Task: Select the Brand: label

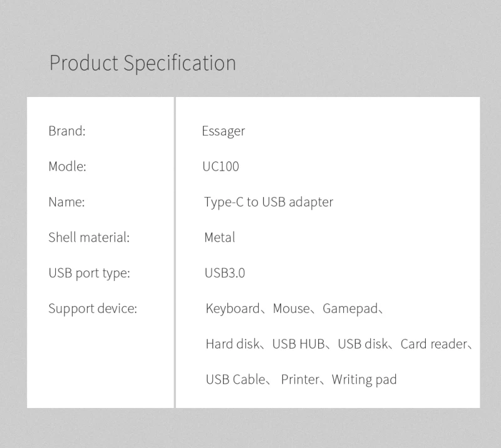Action: tap(67, 131)
